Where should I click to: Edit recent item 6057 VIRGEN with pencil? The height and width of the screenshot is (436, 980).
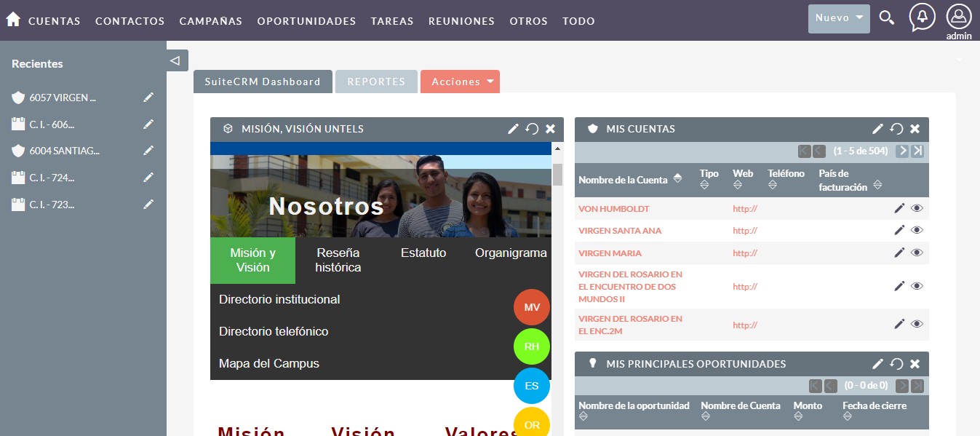pyautogui.click(x=148, y=98)
